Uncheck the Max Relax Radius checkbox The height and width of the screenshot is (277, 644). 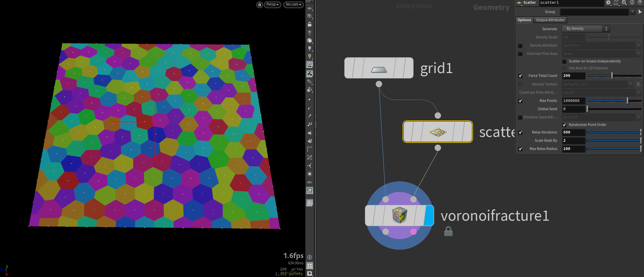click(520, 149)
